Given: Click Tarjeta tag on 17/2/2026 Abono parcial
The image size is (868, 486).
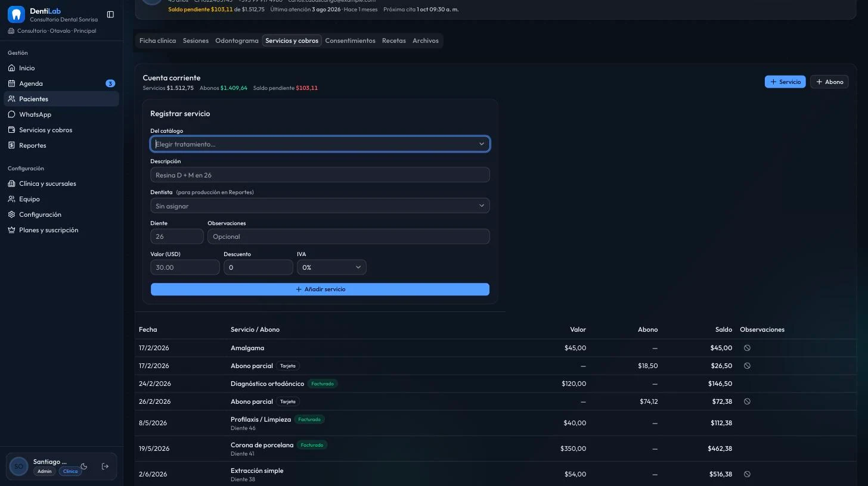Looking at the screenshot, I should click(x=288, y=366).
